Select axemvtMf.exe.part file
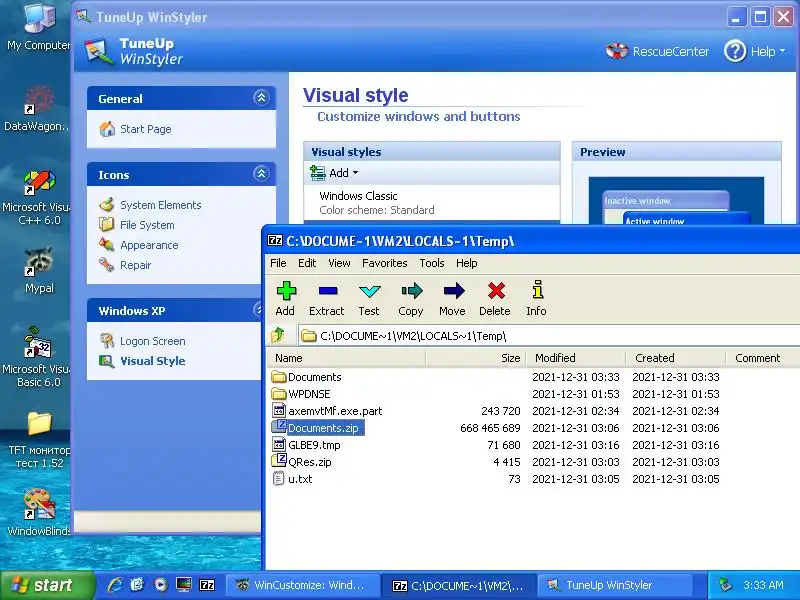800x600 pixels. point(327,411)
